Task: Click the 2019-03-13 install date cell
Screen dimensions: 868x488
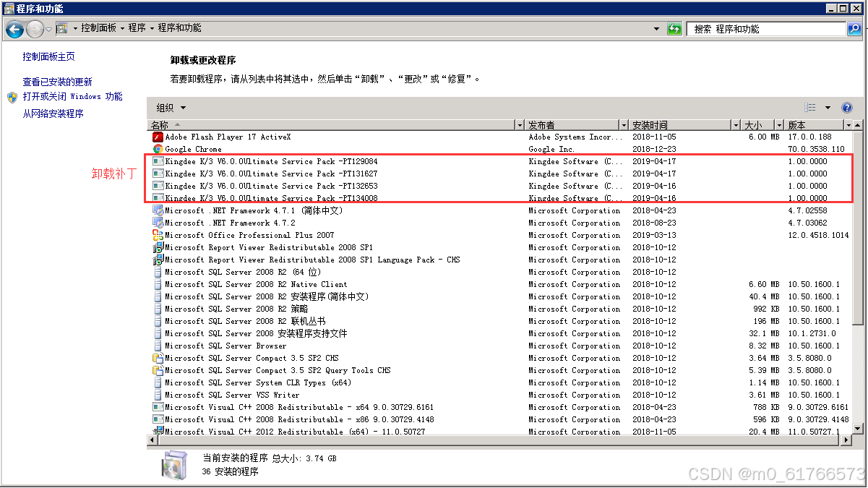Action: coord(654,235)
